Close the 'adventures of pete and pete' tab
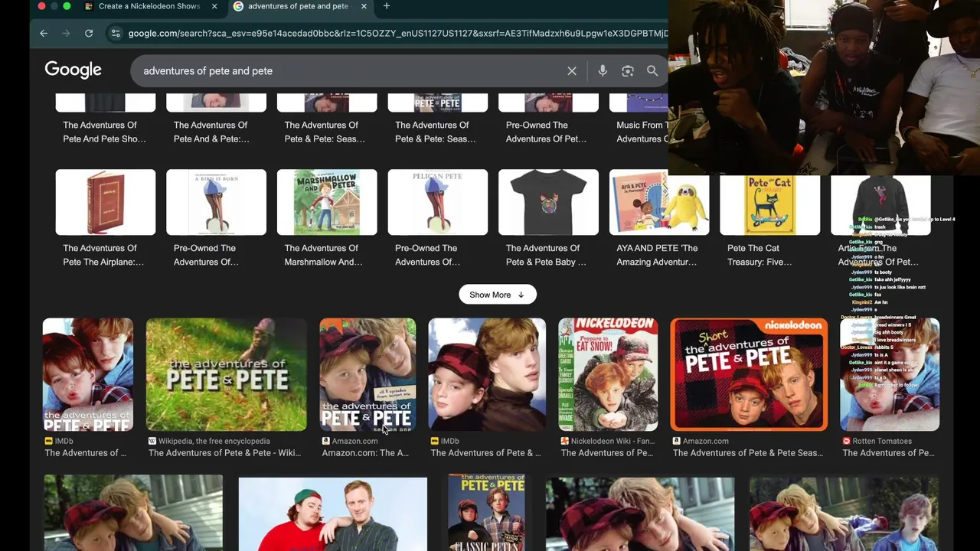 (364, 6)
